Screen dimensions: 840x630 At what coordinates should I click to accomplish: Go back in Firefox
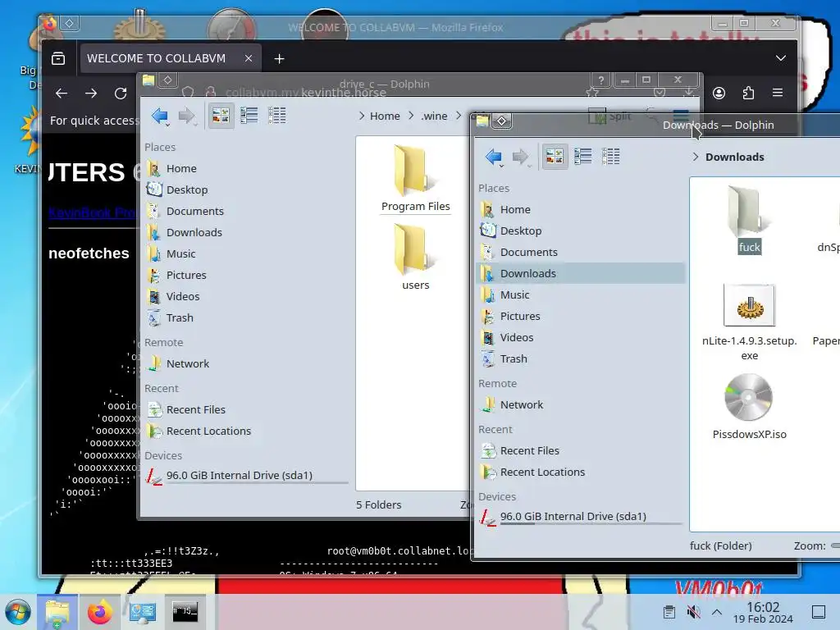pos(62,94)
